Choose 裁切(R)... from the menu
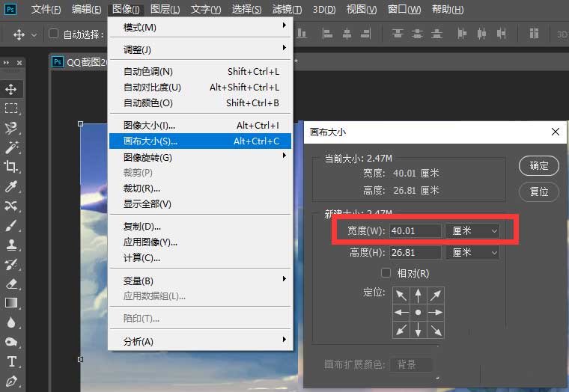 coord(200,189)
